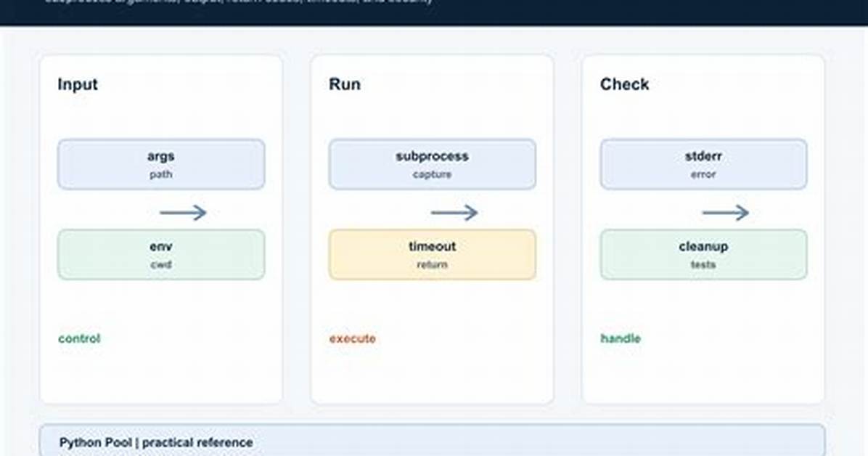The image size is (868, 456).
Task: Click the orange execute label
Action: [x=353, y=338]
